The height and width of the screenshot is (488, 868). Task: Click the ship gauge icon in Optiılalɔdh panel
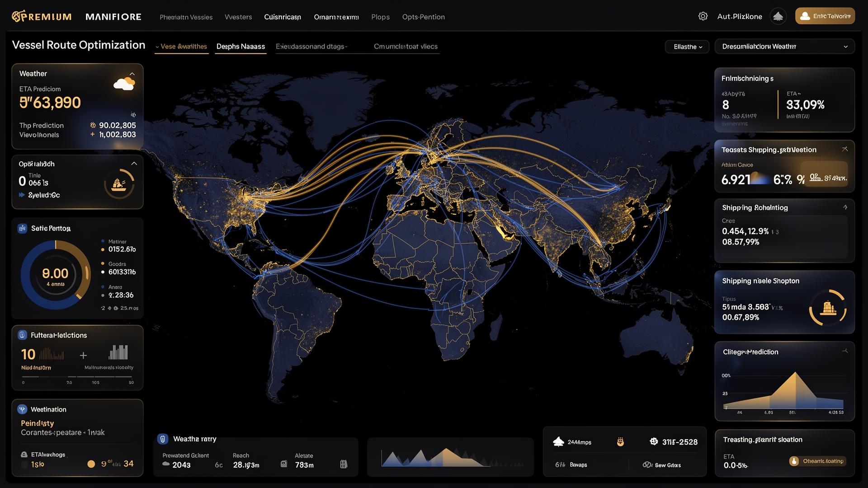click(x=119, y=184)
